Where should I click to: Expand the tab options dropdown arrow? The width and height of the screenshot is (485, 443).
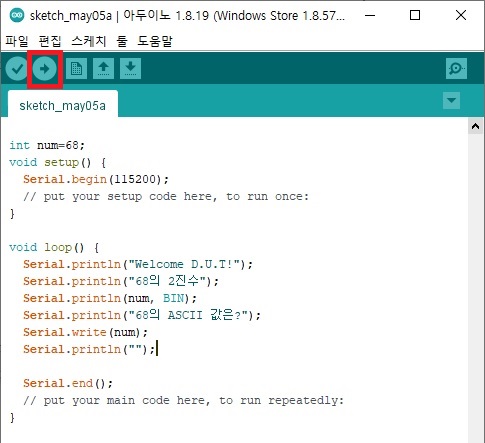click(451, 100)
